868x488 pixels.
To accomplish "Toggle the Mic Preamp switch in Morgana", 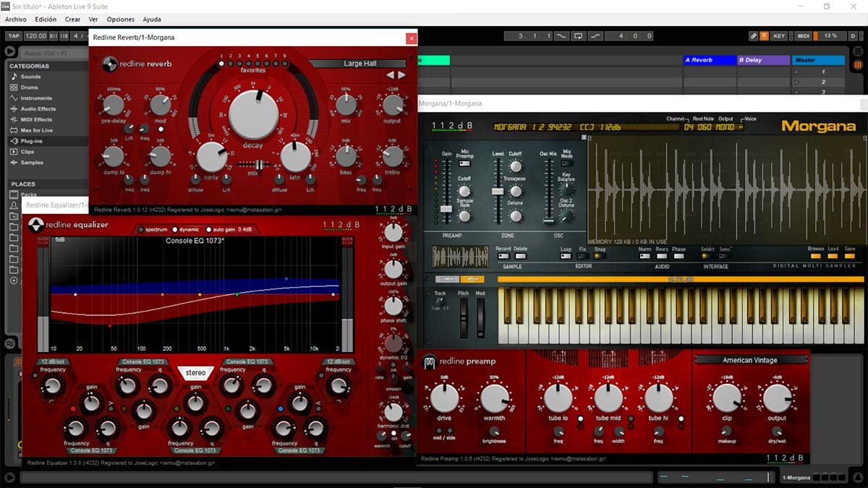I will [x=464, y=163].
